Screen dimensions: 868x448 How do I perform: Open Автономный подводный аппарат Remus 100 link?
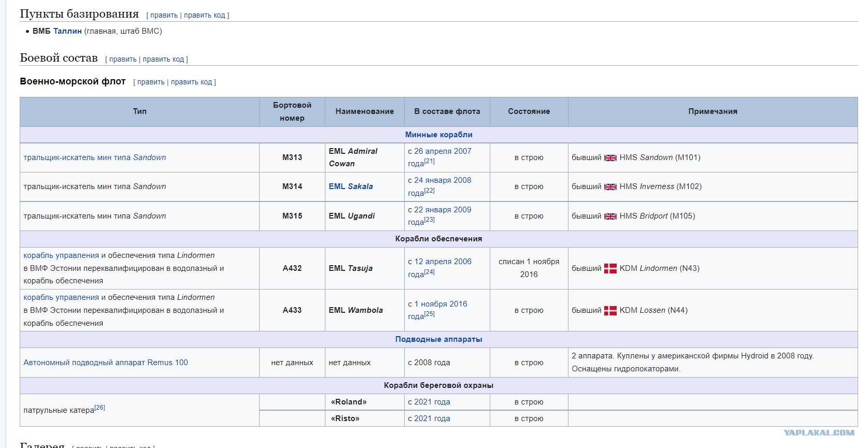click(106, 363)
